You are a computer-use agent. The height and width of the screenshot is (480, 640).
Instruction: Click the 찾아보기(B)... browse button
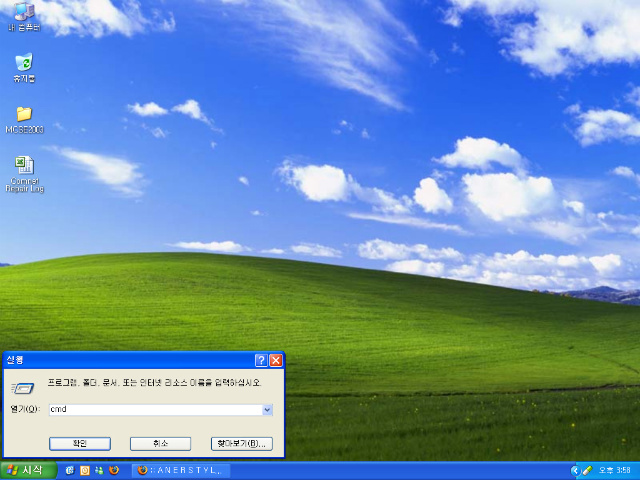click(x=242, y=444)
